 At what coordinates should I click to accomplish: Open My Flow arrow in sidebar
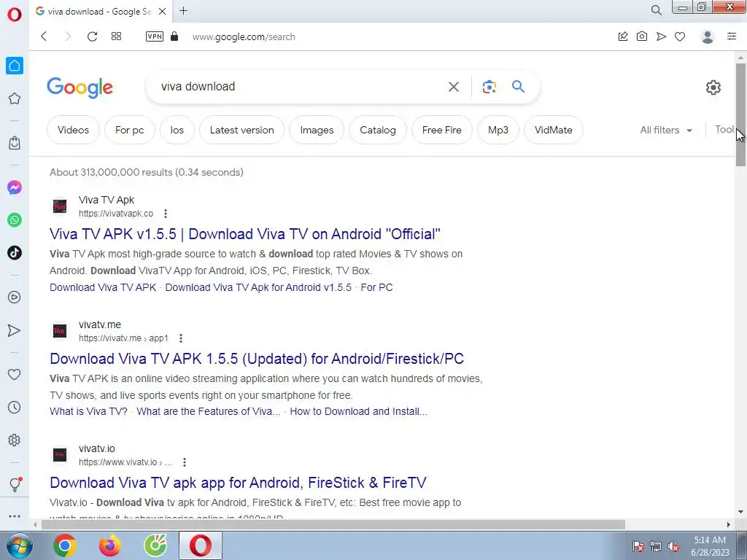click(x=15, y=330)
